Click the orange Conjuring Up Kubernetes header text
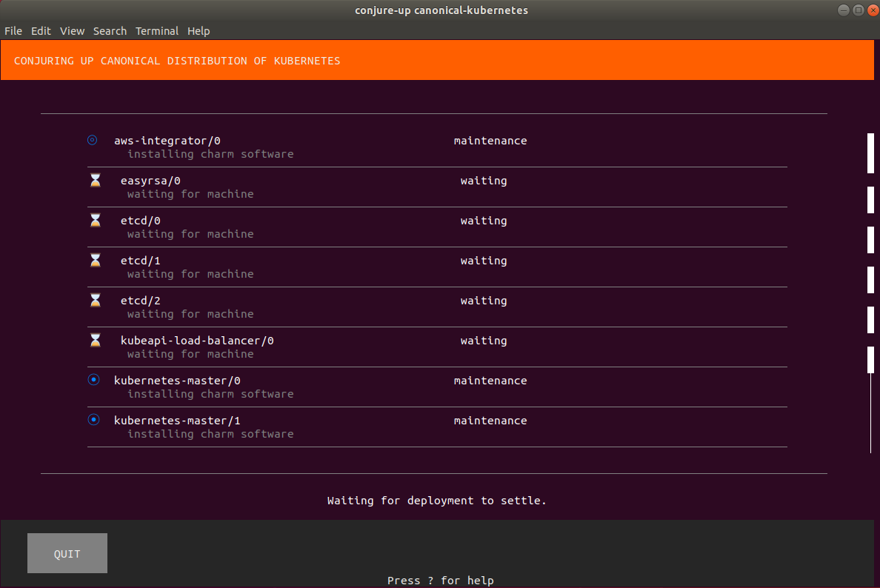 (x=177, y=61)
